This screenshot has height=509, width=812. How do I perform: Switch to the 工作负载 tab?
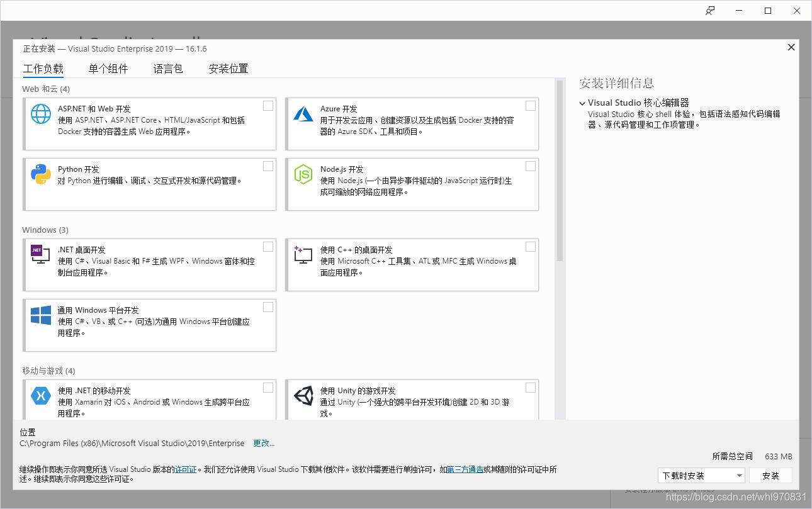43,69
